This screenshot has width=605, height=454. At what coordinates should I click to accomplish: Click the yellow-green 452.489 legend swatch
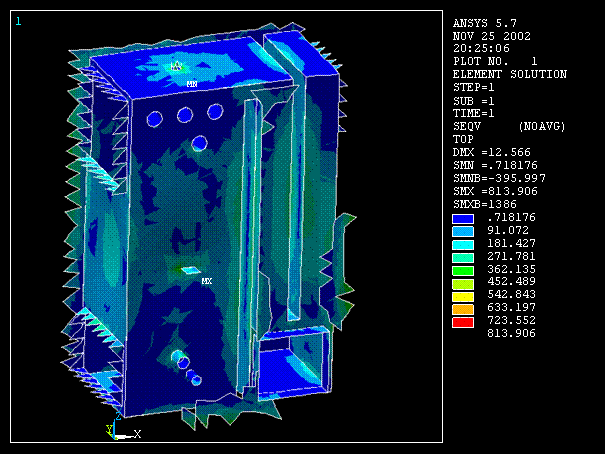463,284
